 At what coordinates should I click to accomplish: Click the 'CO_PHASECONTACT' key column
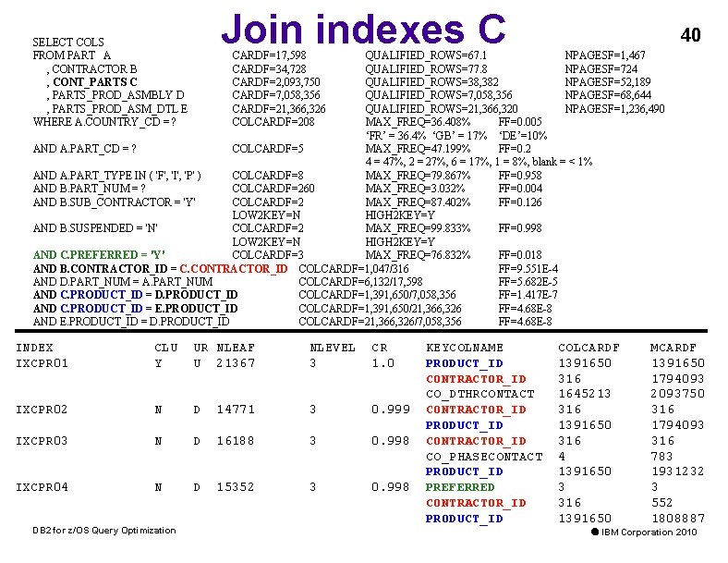(x=484, y=457)
